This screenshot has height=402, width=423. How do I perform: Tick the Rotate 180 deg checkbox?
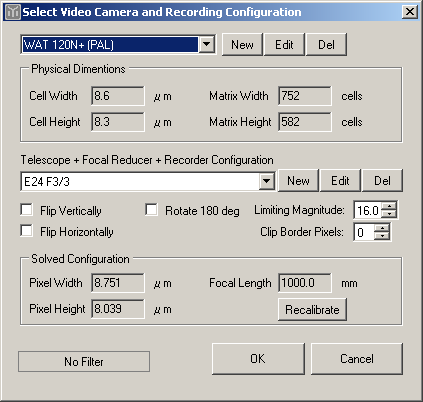coord(151,210)
